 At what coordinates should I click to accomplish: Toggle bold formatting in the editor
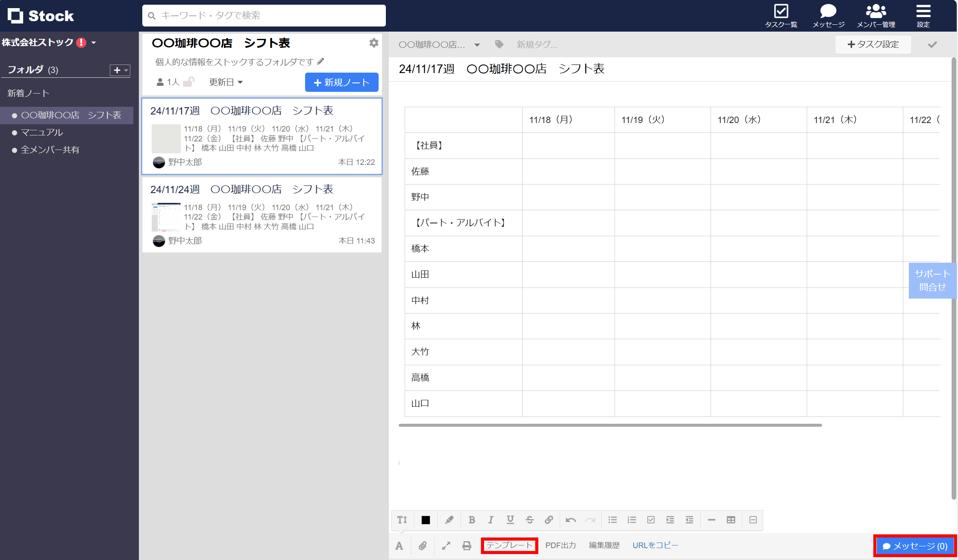coord(472,520)
